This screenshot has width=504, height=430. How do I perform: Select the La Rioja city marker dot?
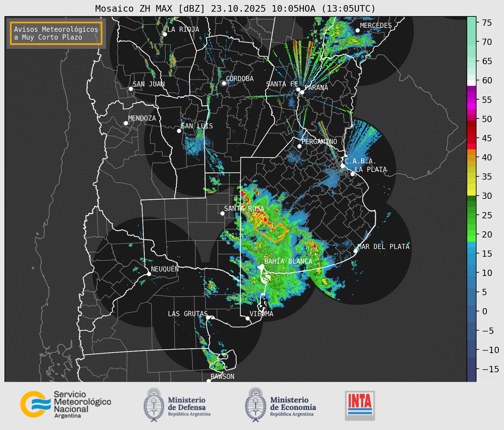pos(165,34)
